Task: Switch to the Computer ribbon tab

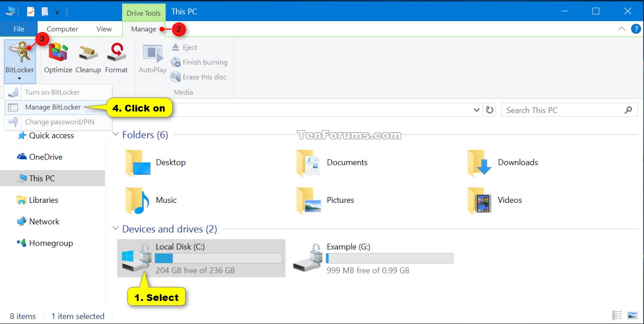Action: coord(62,29)
